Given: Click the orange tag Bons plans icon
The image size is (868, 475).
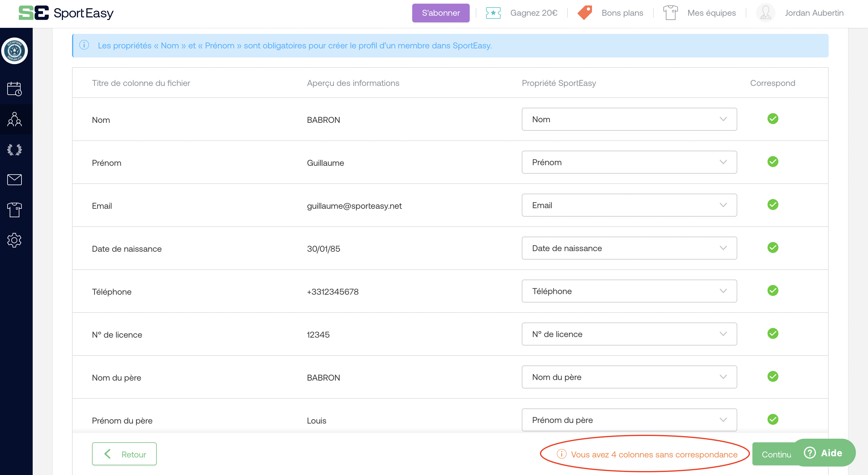Looking at the screenshot, I should pos(585,13).
